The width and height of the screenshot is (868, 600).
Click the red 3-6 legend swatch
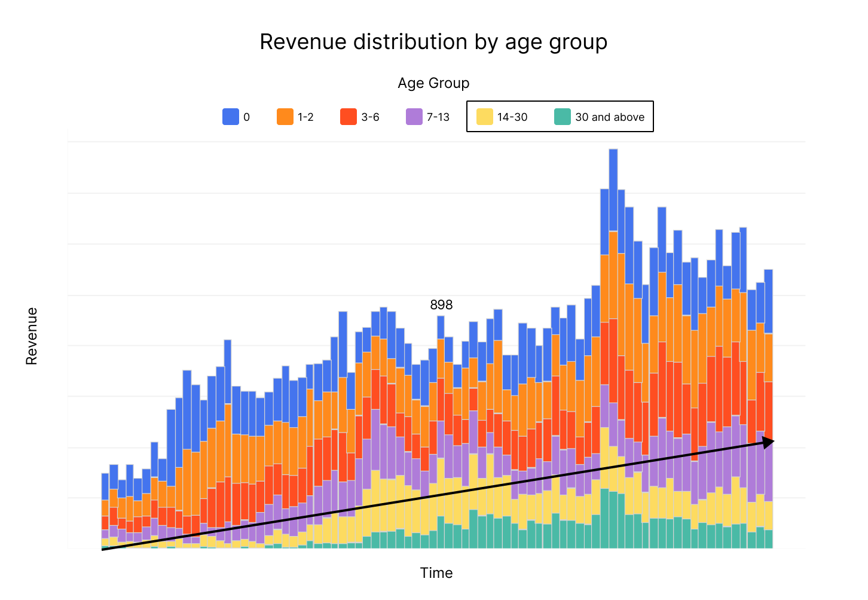click(x=349, y=117)
